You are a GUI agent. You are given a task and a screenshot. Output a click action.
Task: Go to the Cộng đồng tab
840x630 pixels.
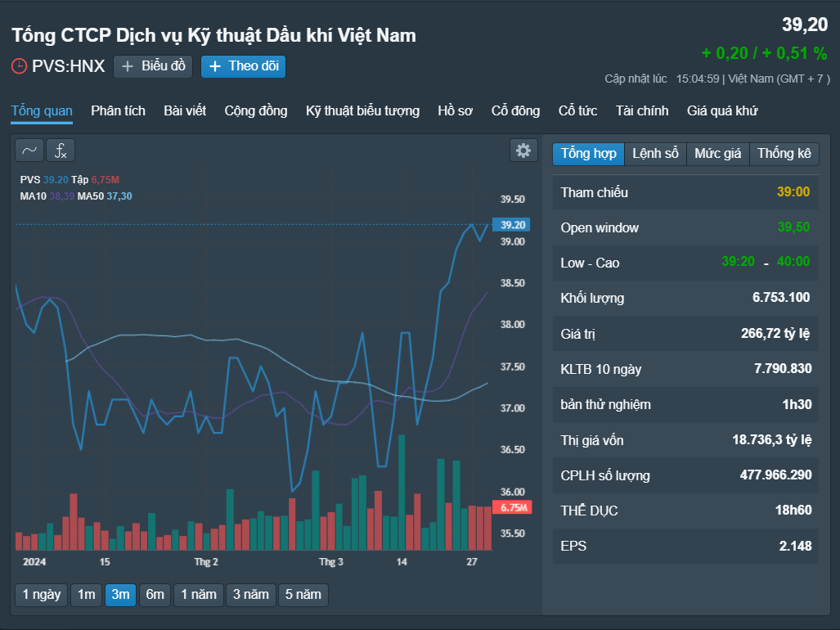click(x=256, y=111)
